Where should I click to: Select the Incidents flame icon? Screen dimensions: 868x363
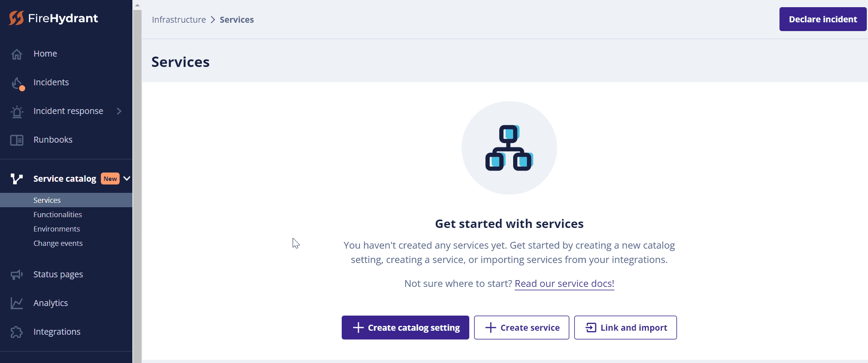point(17,83)
